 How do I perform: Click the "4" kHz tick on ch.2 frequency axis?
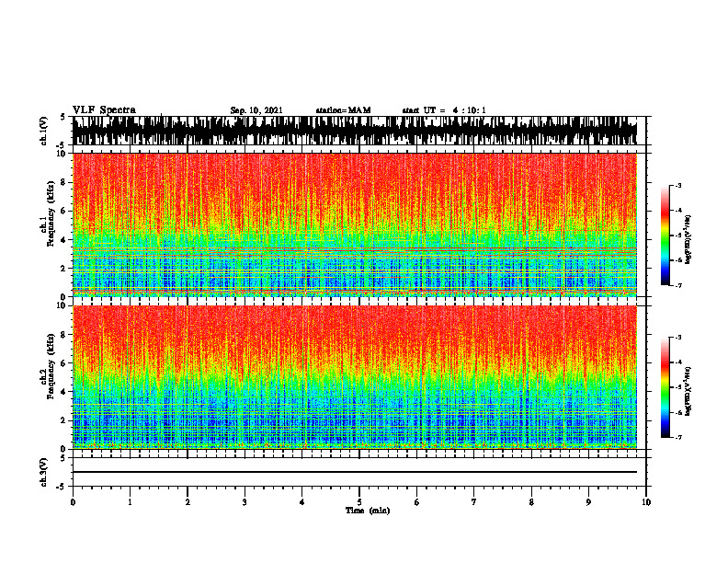coord(64,392)
